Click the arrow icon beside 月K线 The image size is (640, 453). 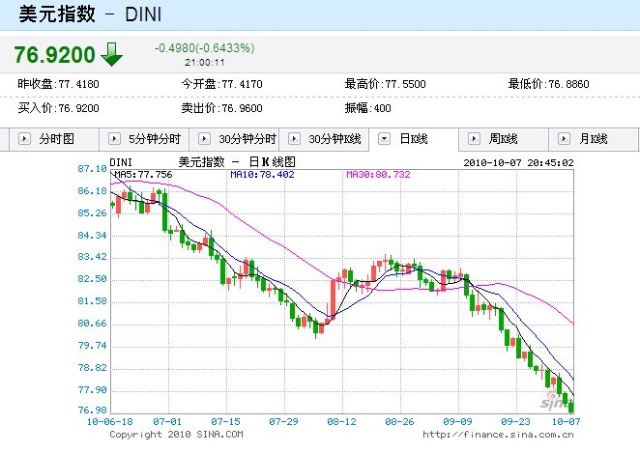click(565, 139)
